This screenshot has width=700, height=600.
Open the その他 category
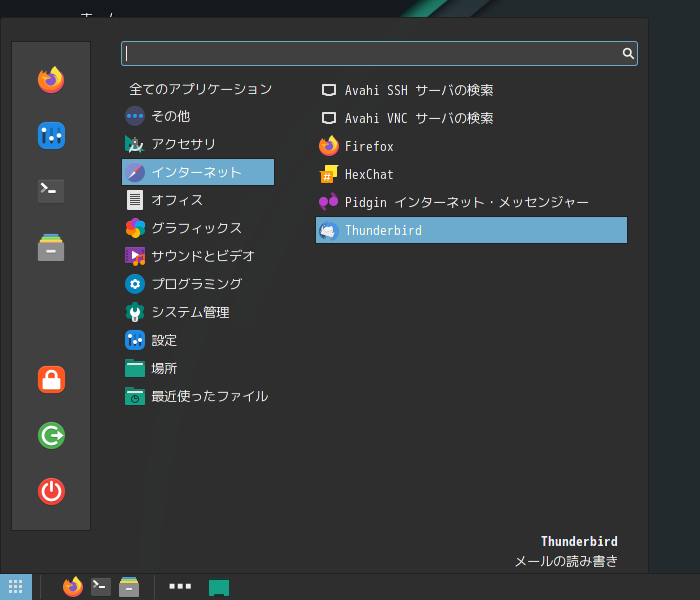pos(198,117)
